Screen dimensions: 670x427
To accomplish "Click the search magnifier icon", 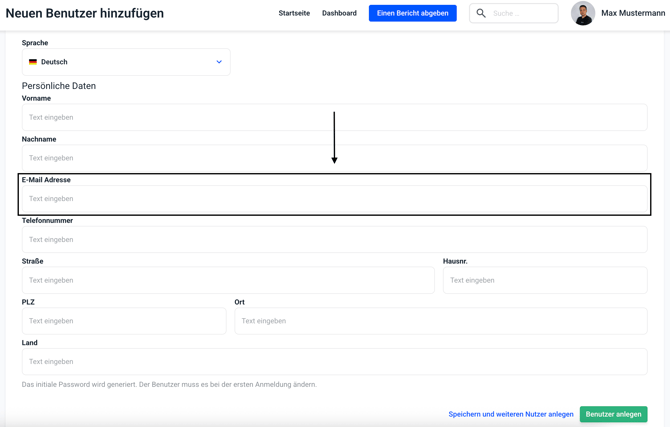I will click(481, 14).
